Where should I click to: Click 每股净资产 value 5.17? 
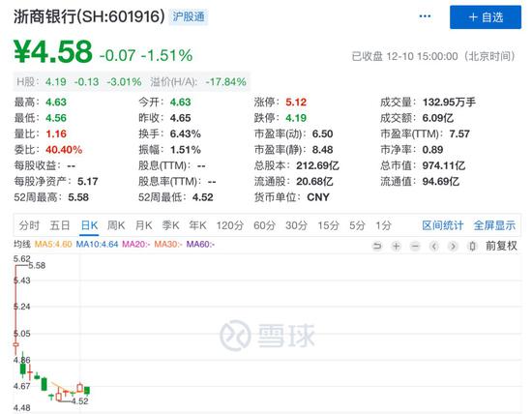[x=87, y=181]
